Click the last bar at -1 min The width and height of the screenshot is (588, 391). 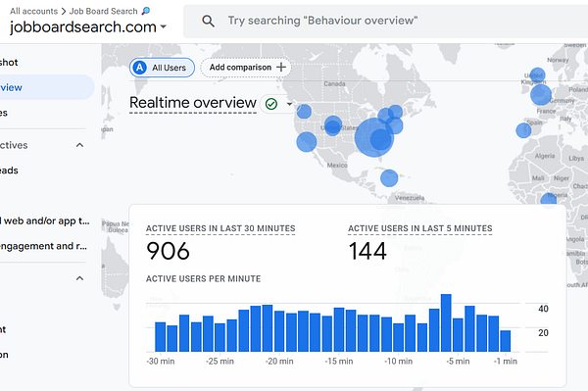505,341
